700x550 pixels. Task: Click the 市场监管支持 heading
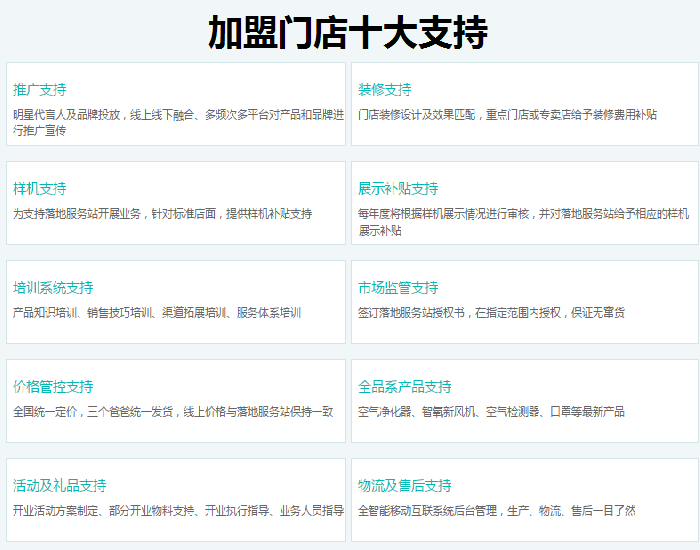[398, 288]
